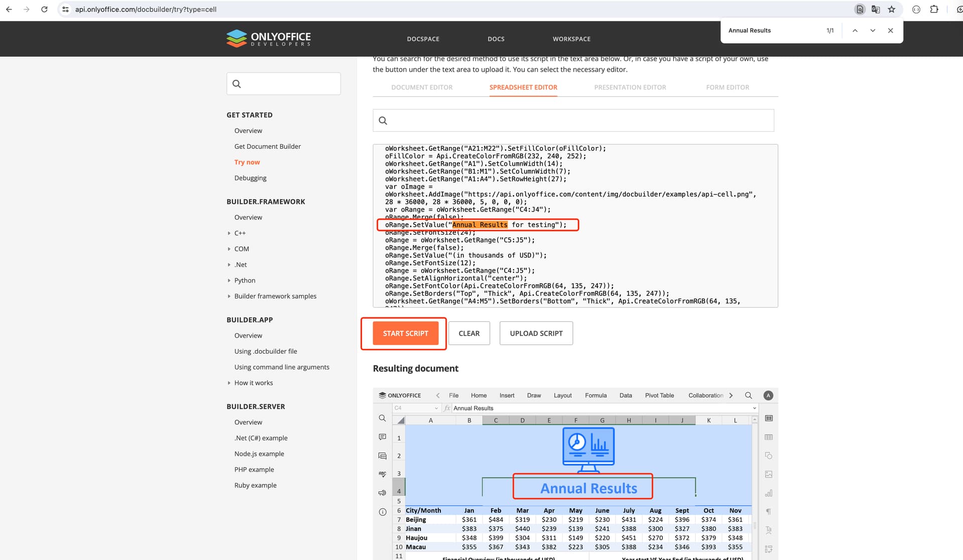Open WORKSPACE in the top navigation
963x560 pixels.
[571, 39]
